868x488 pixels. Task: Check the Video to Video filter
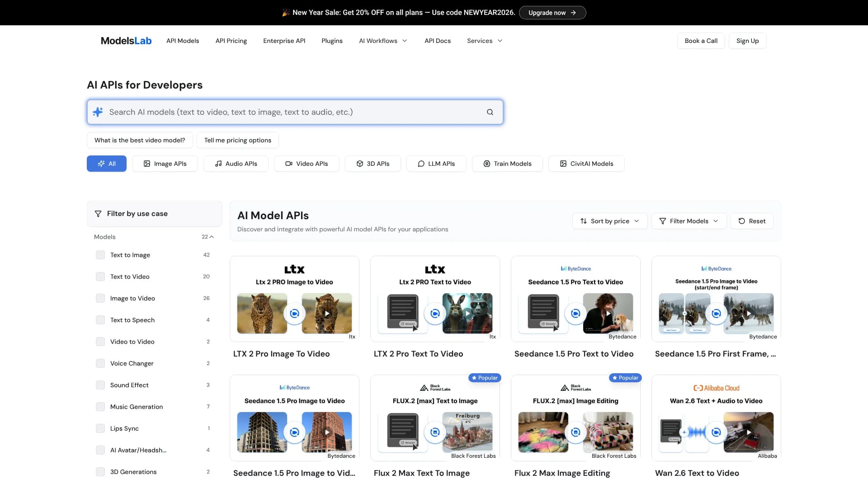point(100,342)
